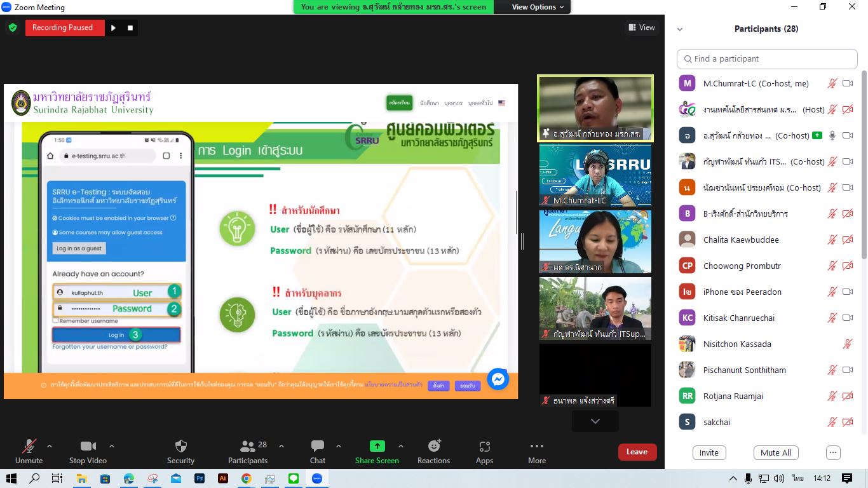The width and height of the screenshot is (868, 488).
Task: Stop the paused recording
Action: tap(130, 28)
